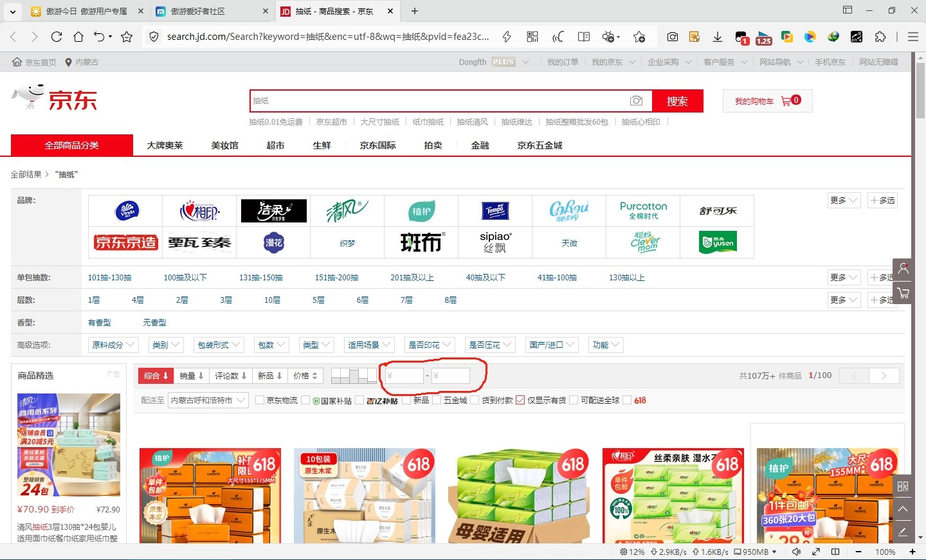This screenshot has height=560, width=926.
Task: Bookmark this page with the star icon
Action: click(x=127, y=37)
